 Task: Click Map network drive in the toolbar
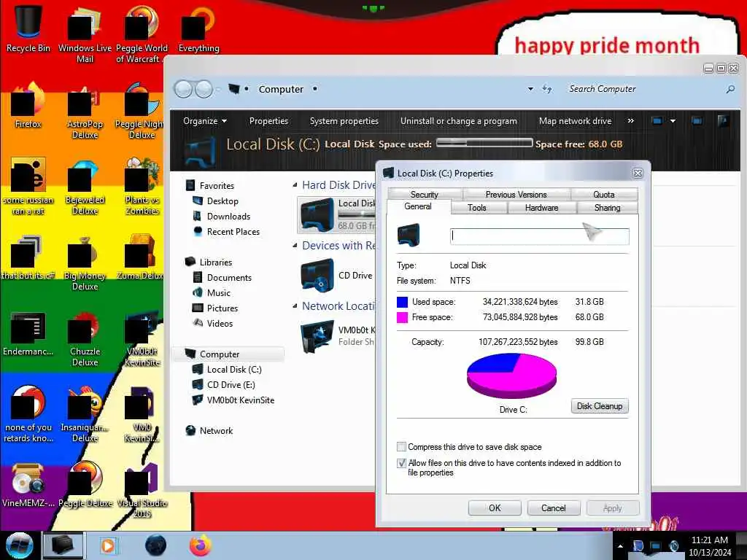575,121
